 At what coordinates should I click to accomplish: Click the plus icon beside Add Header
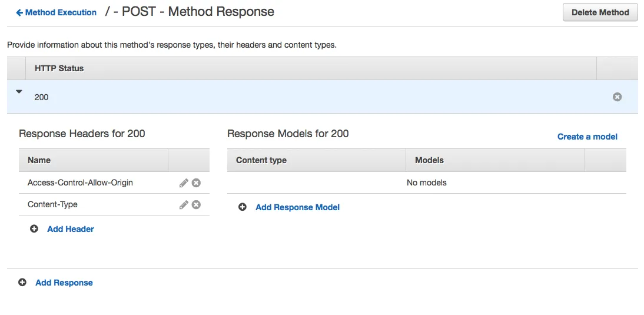[x=34, y=229]
